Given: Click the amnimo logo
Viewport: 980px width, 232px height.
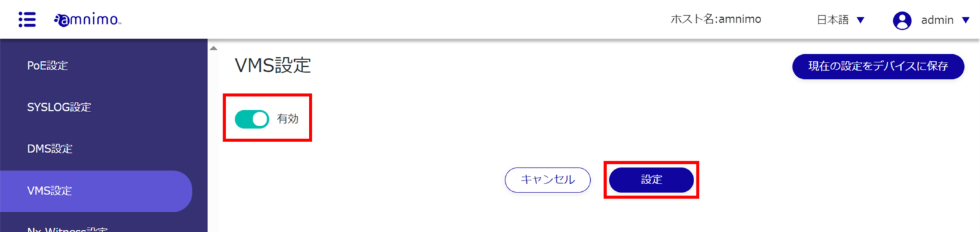Looking at the screenshot, I should (88, 20).
